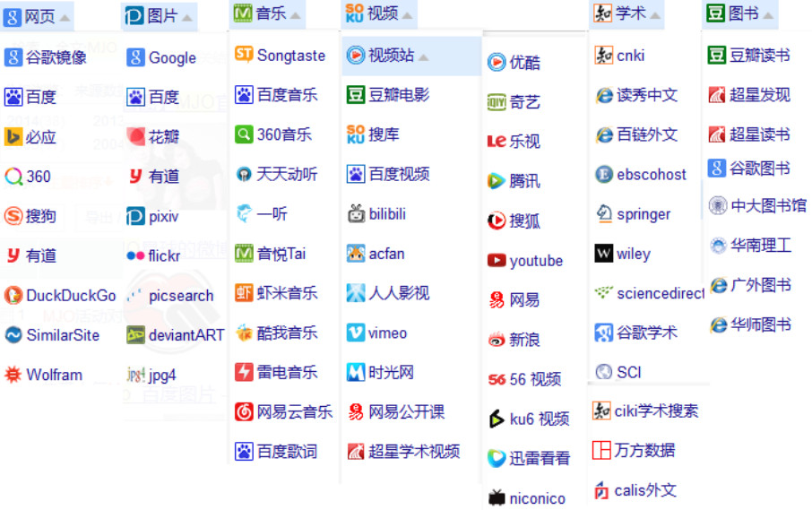
Task: Expand the 网页 category arrow
Action: tap(65, 17)
